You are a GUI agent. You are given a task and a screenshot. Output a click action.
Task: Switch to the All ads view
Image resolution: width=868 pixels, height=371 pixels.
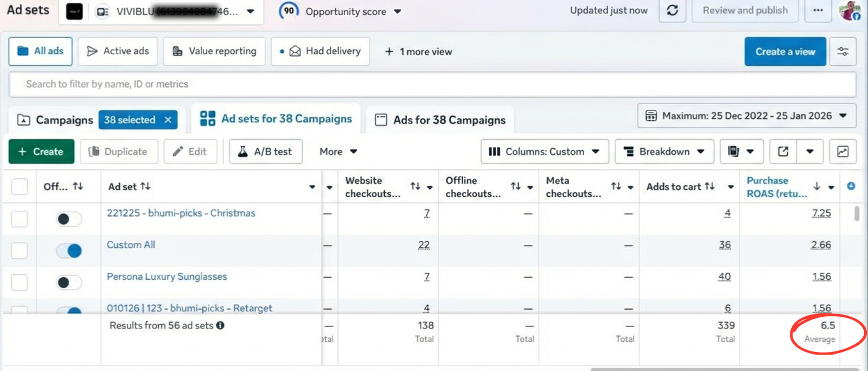click(41, 52)
